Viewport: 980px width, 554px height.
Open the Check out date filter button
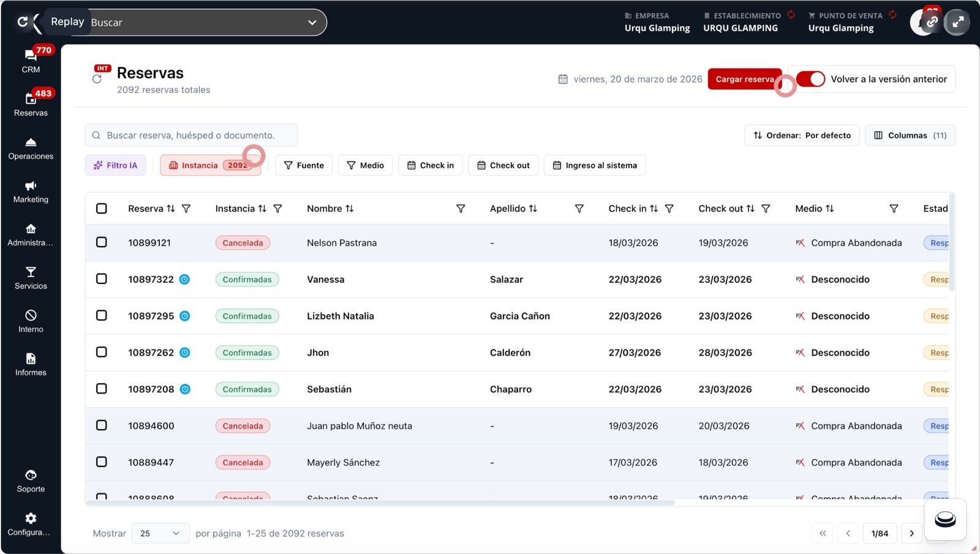click(503, 165)
